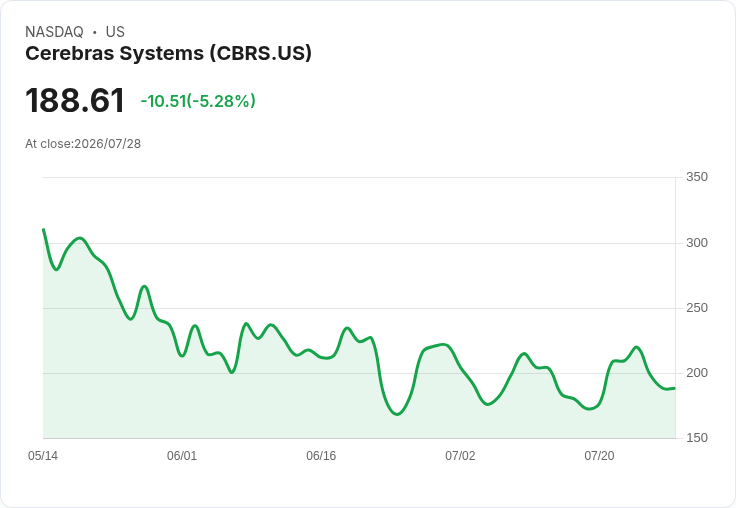Click the final data point at the line's right end
The width and height of the screenshot is (736, 508).
click(x=674, y=388)
